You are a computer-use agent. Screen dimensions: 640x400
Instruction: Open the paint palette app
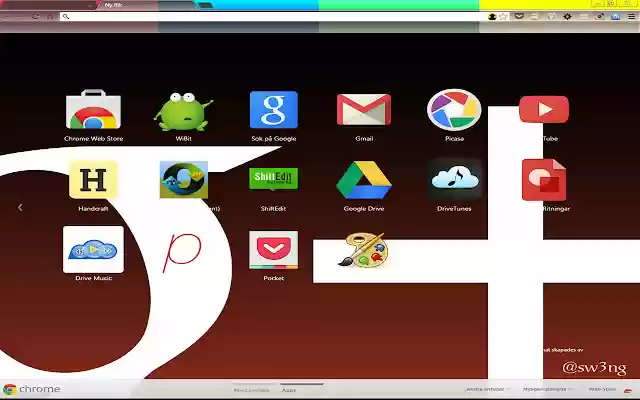[x=364, y=249]
